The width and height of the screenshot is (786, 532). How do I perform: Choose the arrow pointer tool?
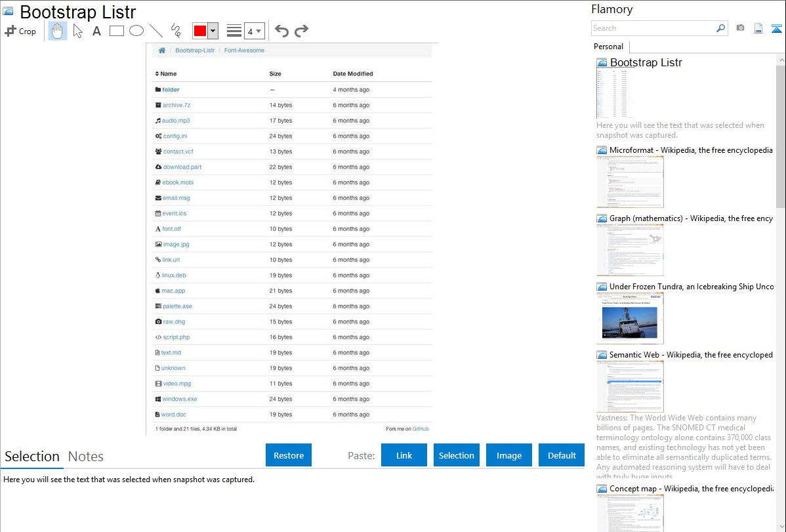pyautogui.click(x=77, y=31)
